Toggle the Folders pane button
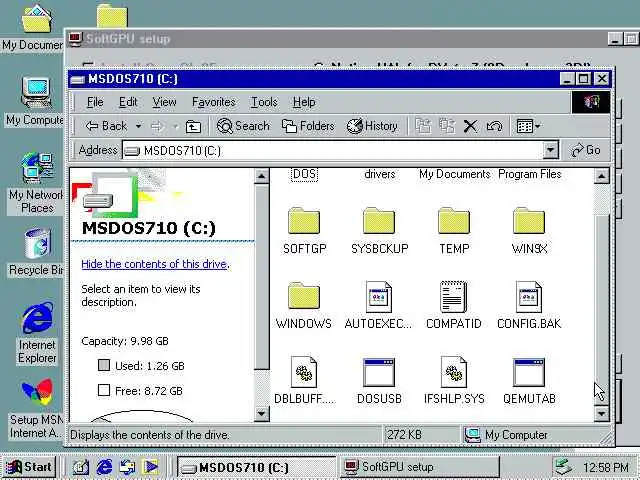The image size is (640, 480). [x=308, y=126]
